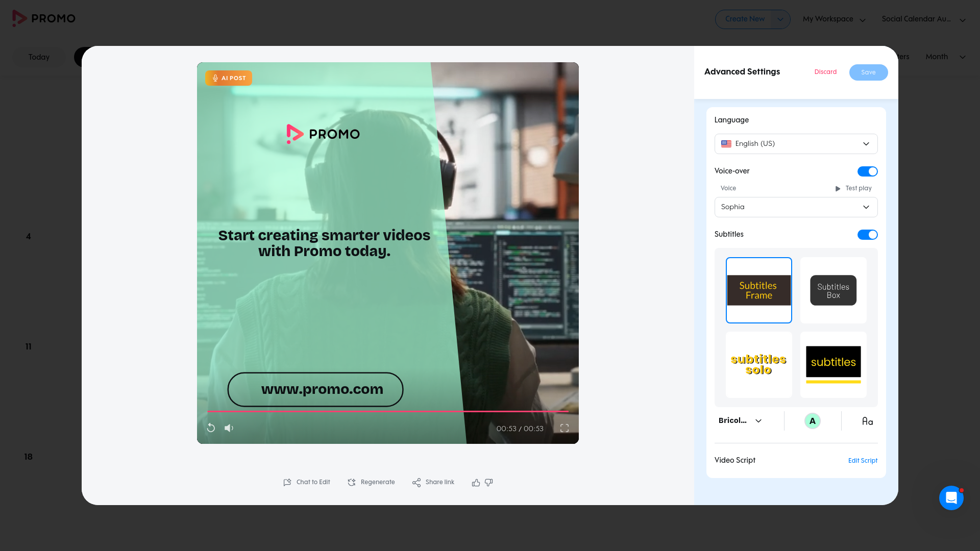980x551 pixels.
Task: Click the Today button
Action: (x=39, y=57)
